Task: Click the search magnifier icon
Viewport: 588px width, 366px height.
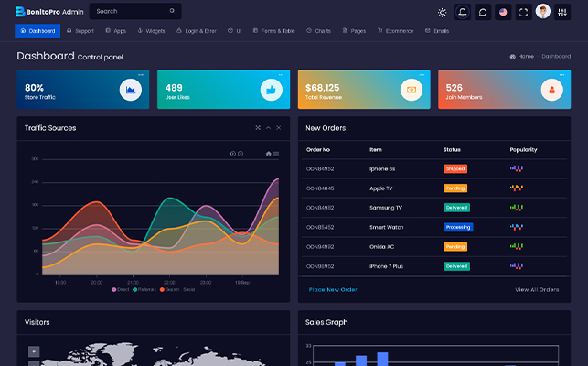Action: [x=172, y=11]
